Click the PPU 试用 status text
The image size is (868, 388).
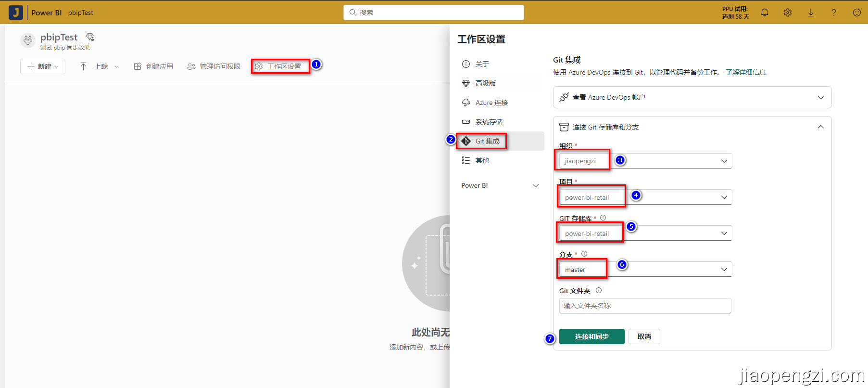(x=736, y=13)
